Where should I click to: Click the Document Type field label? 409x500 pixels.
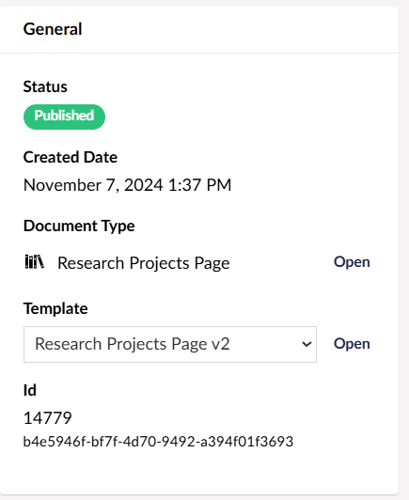click(79, 226)
